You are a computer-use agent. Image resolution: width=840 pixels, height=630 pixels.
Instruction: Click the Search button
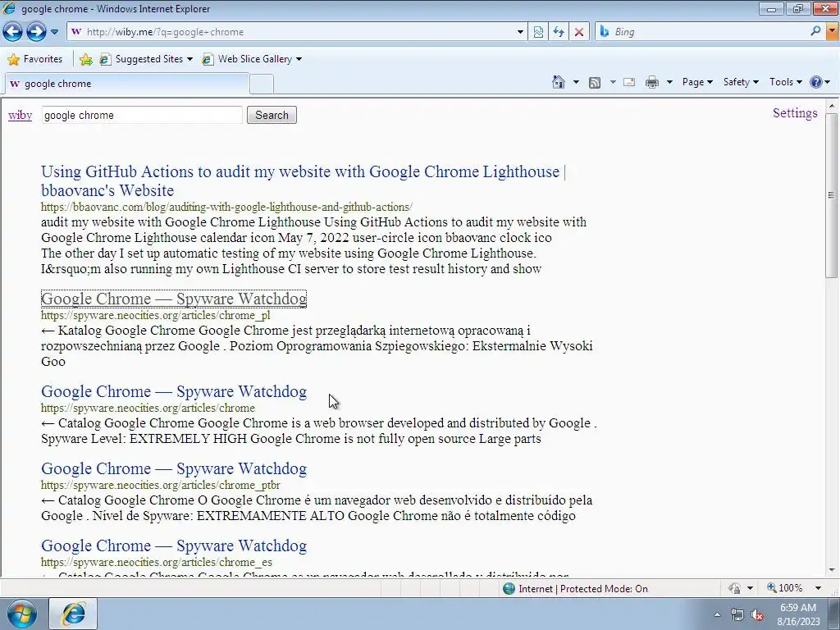(272, 115)
